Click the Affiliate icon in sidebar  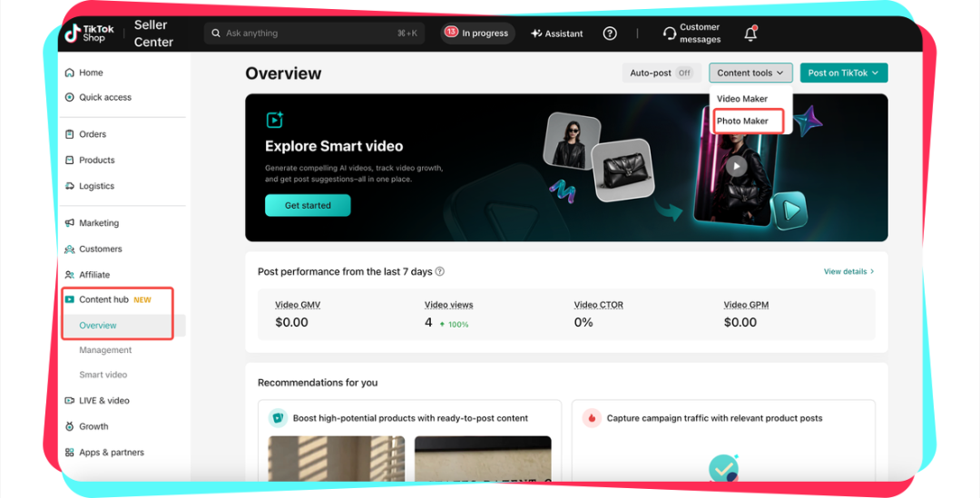(x=69, y=274)
